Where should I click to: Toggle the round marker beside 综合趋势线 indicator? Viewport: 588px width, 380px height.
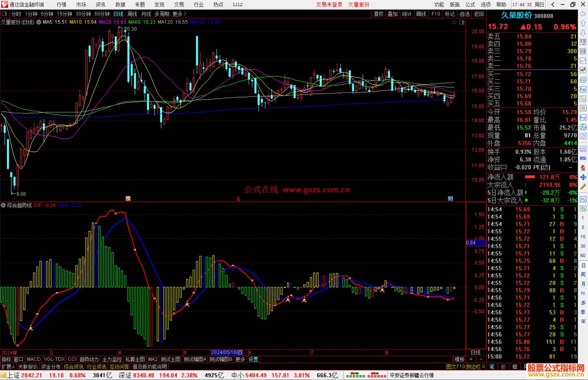[x=3, y=205]
